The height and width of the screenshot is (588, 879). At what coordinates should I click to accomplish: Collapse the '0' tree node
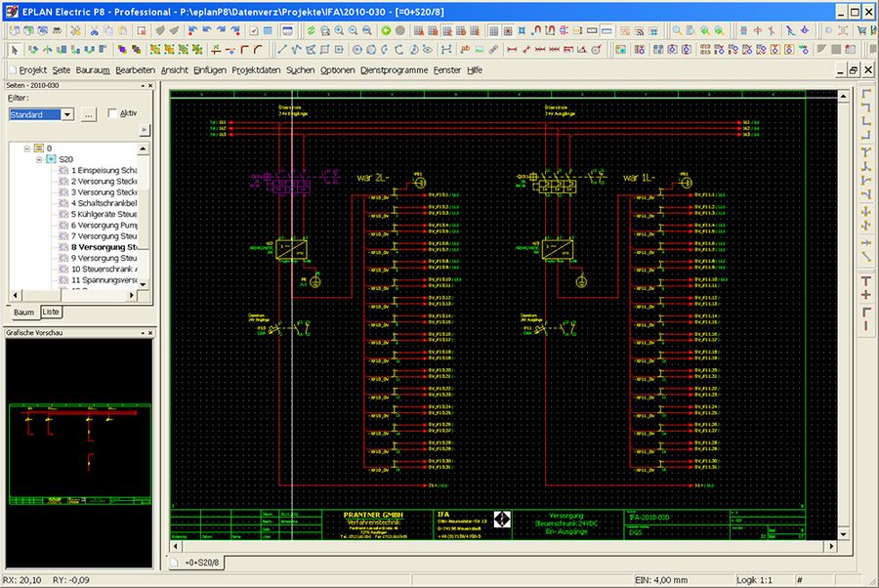click(26, 148)
